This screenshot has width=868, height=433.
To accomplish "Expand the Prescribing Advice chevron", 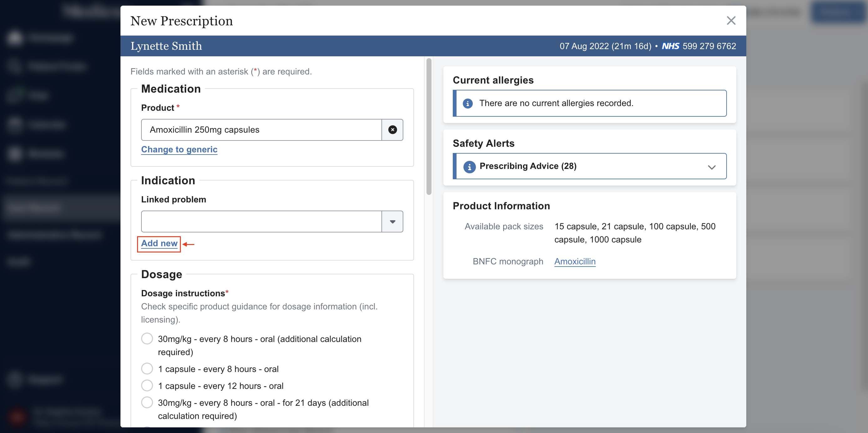I will 711,167.
